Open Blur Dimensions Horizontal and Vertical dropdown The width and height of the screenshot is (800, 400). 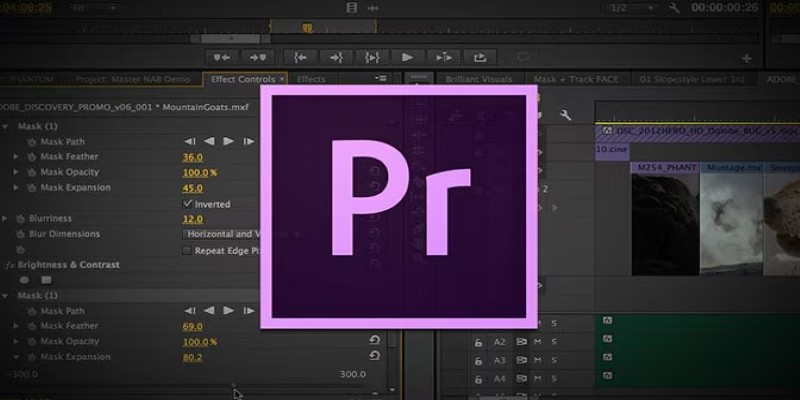[221, 234]
